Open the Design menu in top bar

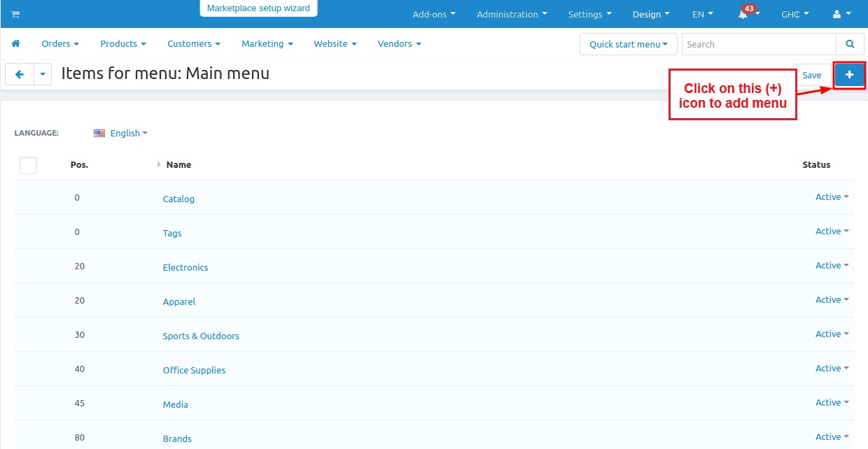coord(650,15)
